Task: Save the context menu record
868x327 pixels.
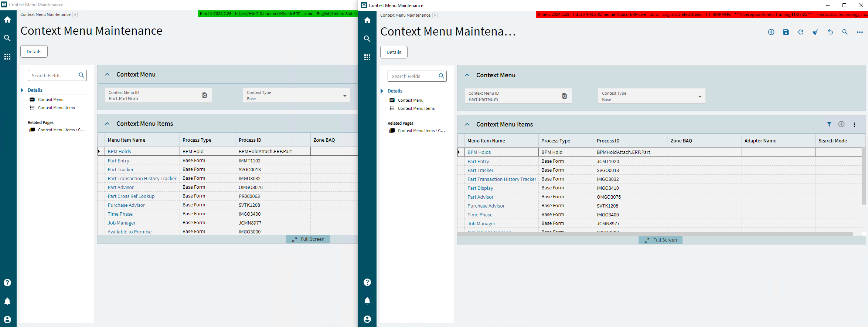Action: 786,32
